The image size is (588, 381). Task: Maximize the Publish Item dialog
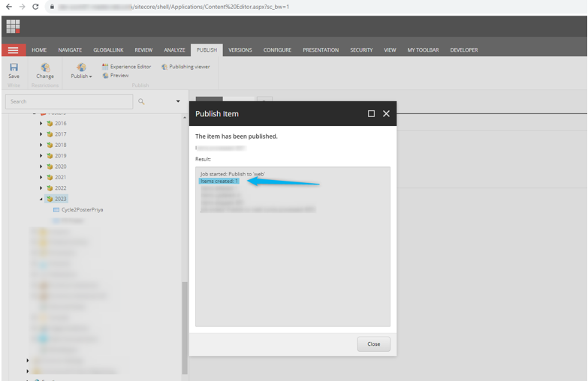pyautogui.click(x=371, y=113)
